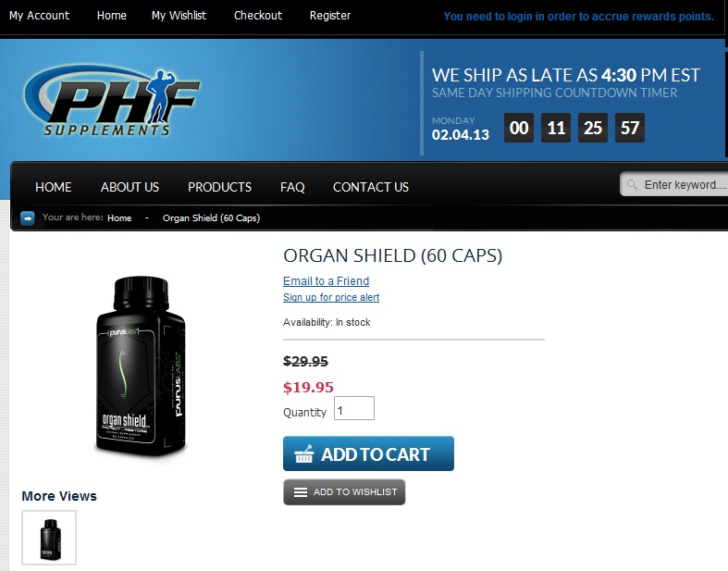
Task: Click the Email to a Friend link
Action: 326,281
